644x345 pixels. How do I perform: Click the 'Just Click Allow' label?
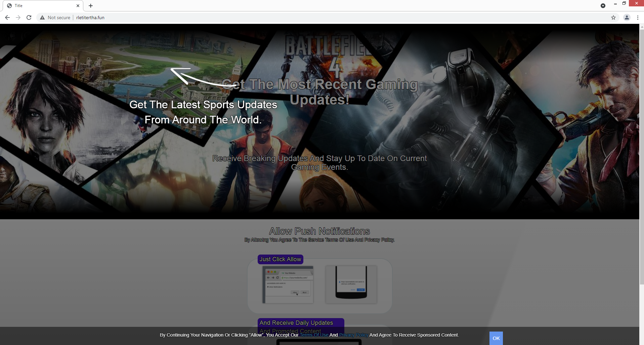[280, 259]
